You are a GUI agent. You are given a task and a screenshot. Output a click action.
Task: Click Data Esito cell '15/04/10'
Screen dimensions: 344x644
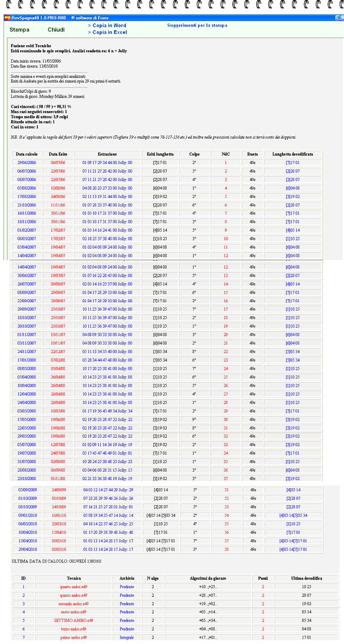[59, 532]
